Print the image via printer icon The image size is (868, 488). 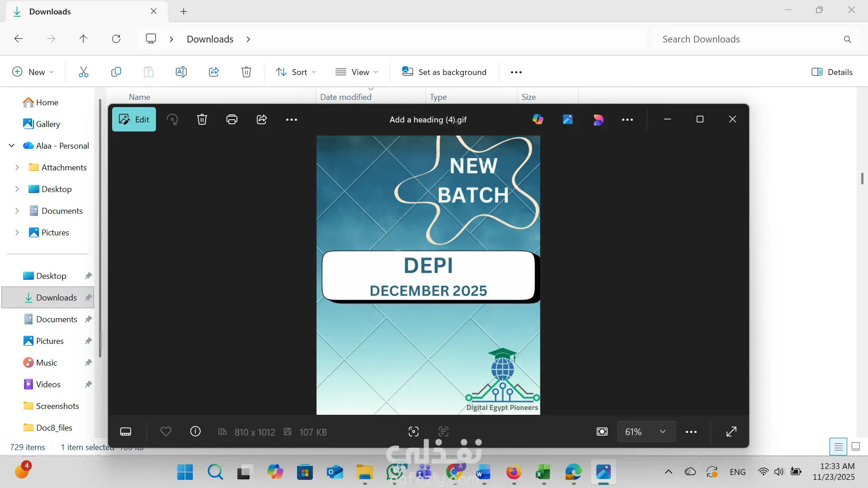pyautogui.click(x=232, y=119)
